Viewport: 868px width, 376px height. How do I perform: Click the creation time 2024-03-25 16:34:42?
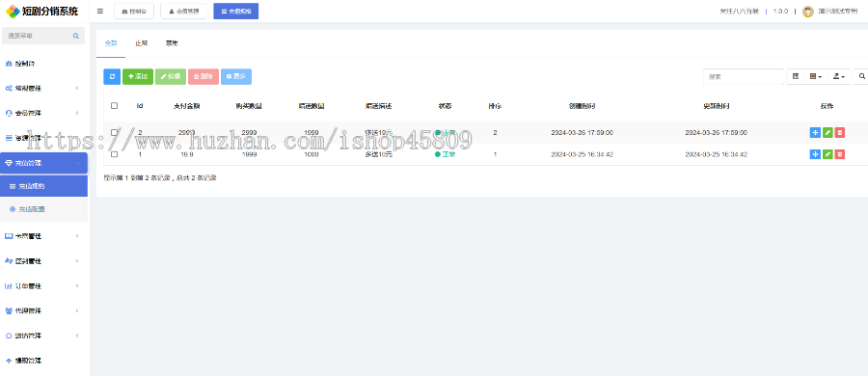pyautogui.click(x=582, y=154)
